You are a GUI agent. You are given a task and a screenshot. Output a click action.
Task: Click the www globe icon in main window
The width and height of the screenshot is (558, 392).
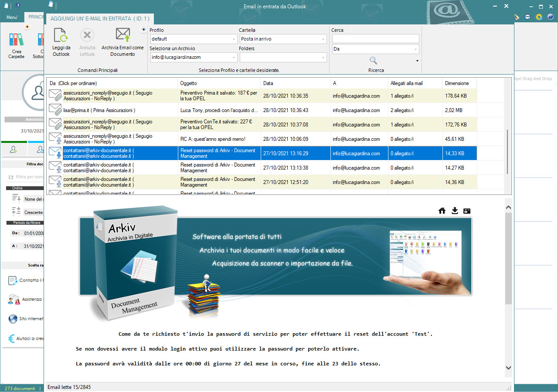click(x=527, y=17)
